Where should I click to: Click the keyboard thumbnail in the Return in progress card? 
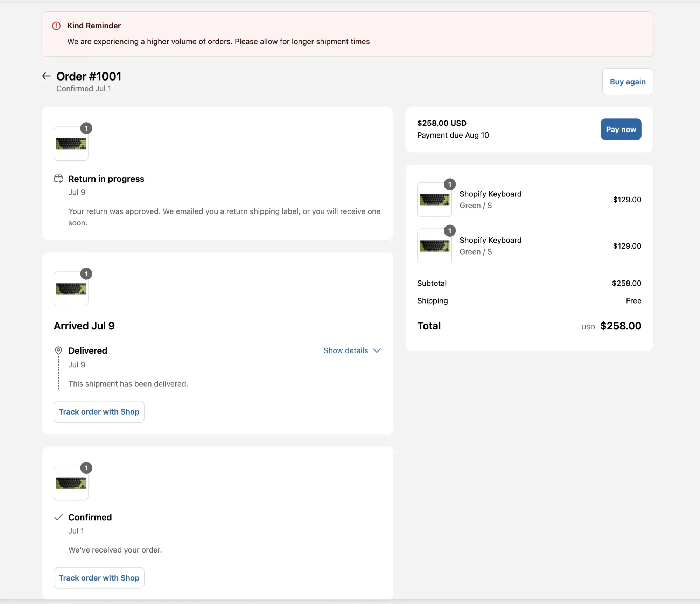click(x=71, y=144)
